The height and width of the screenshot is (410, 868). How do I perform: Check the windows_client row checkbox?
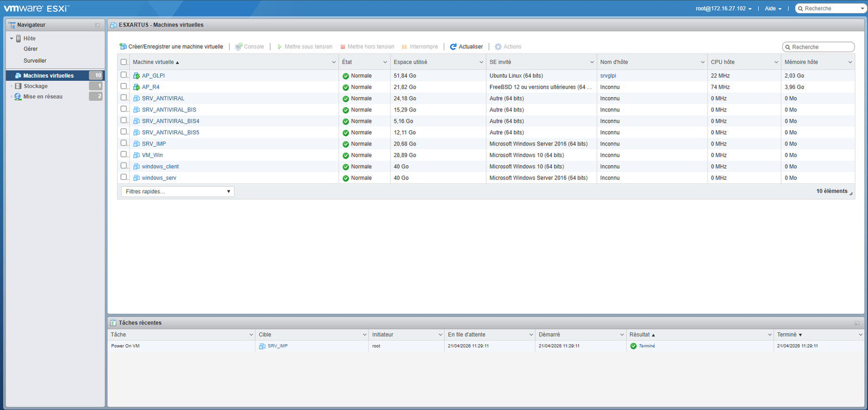(x=124, y=166)
